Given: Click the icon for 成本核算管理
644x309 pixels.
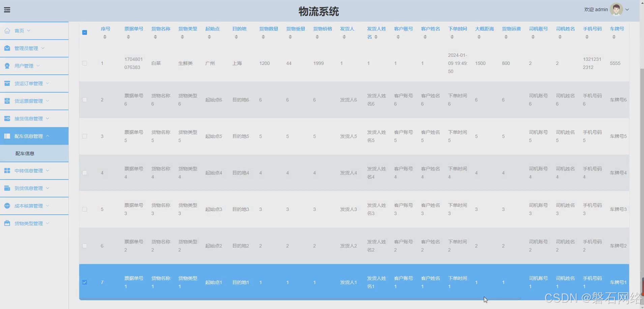Looking at the screenshot, I should (7, 206).
